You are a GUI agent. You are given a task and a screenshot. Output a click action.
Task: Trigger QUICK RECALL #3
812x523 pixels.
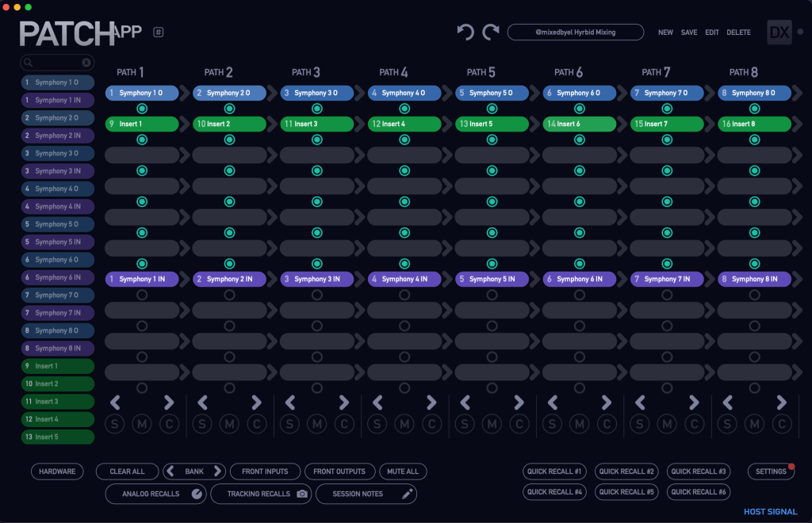click(699, 471)
